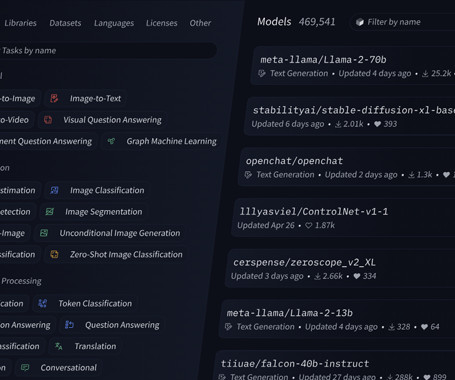
Task: Click the 'Models' heading text
Action: tap(274, 22)
